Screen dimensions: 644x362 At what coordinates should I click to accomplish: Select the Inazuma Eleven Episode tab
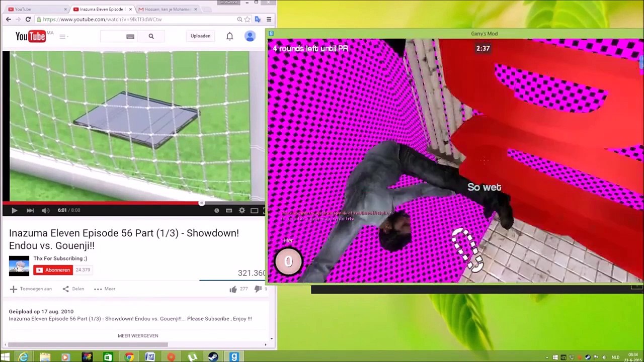point(101,9)
